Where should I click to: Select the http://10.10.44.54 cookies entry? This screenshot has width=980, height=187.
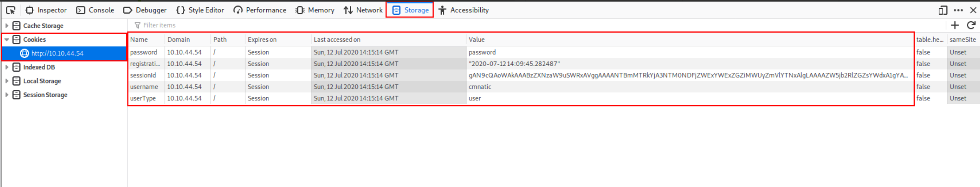[x=57, y=53]
